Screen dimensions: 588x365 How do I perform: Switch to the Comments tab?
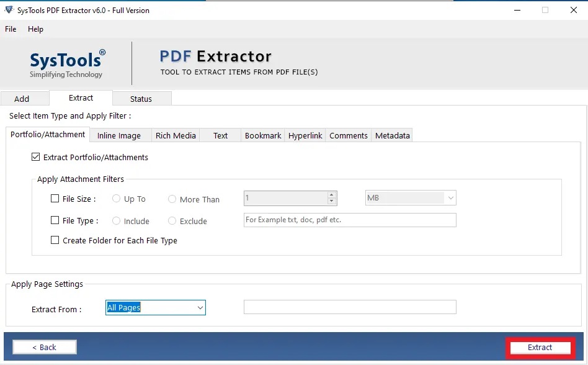[x=348, y=135]
